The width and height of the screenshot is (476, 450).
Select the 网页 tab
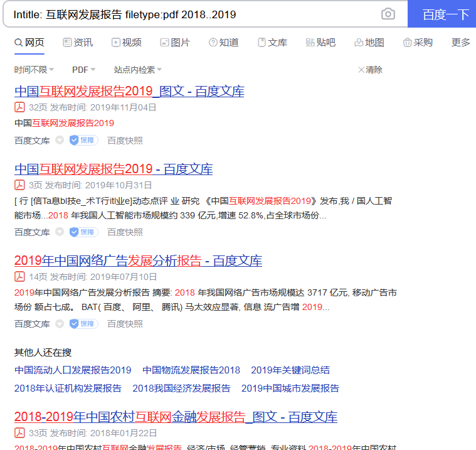coord(29,43)
